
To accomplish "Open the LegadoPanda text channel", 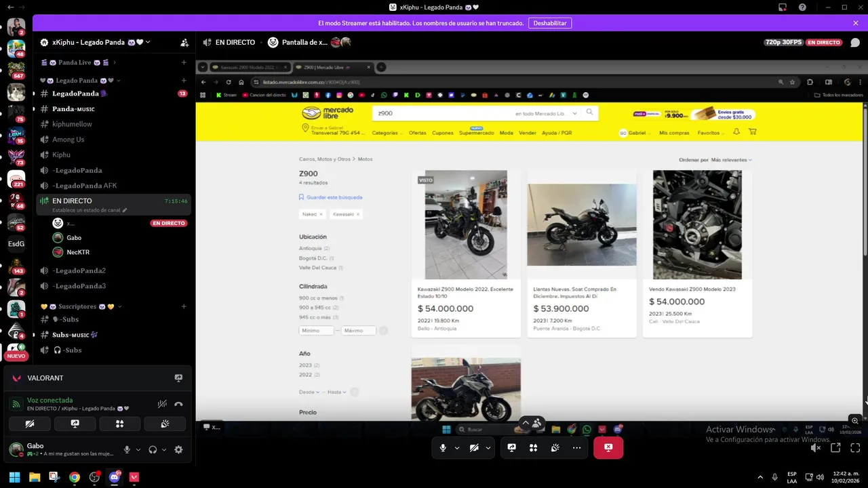I will click(113, 94).
